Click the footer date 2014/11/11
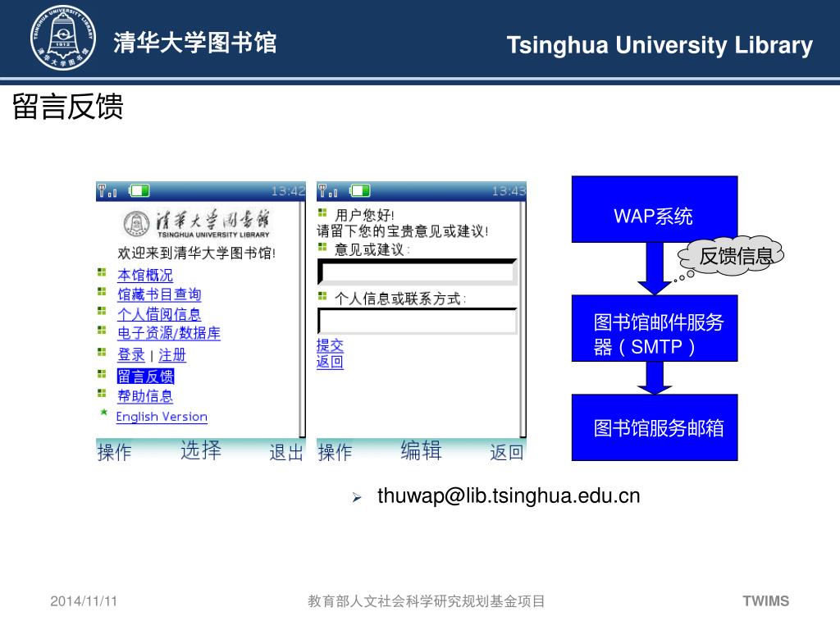The width and height of the screenshot is (840, 630). 84,601
